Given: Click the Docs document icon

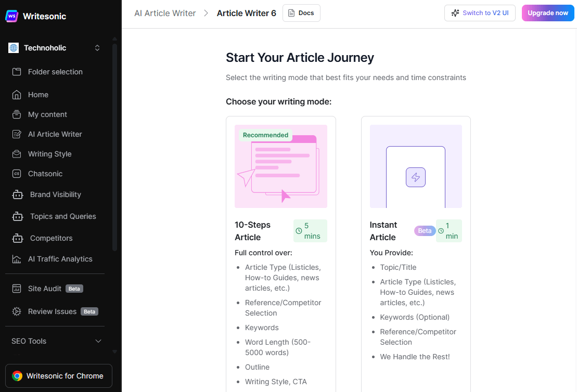Looking at the screenshot, I should pyautogui.click(x=291, y=13).
